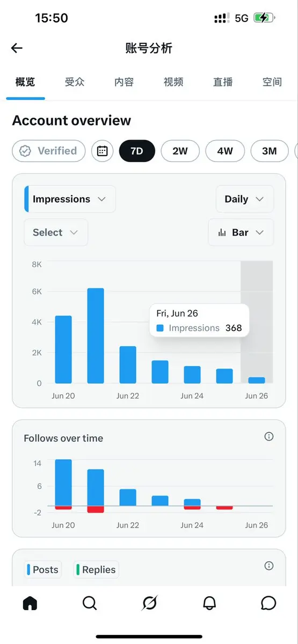
Task: Show info for Follows over time
Action: click(269, 437)
